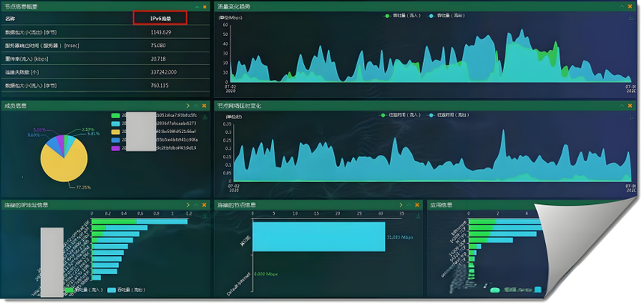644x306 pixels.
Task: Close the 节点网络延时变化 panel
Action: (631, 105)
